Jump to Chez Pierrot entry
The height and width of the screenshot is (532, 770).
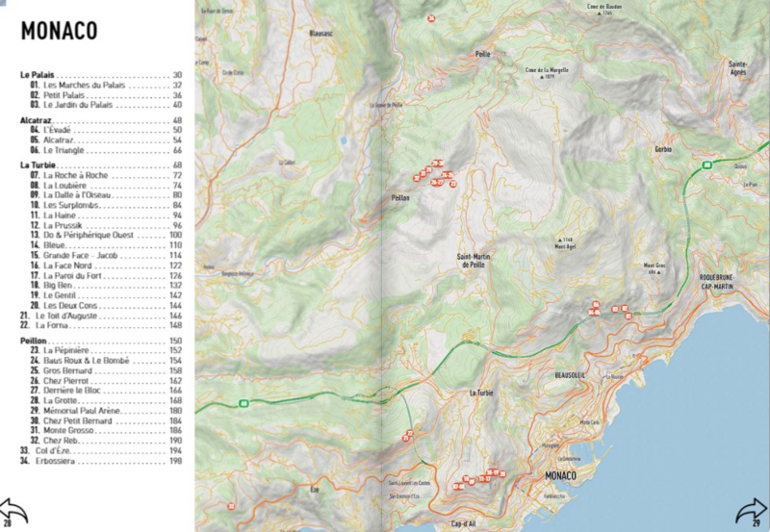106,380
